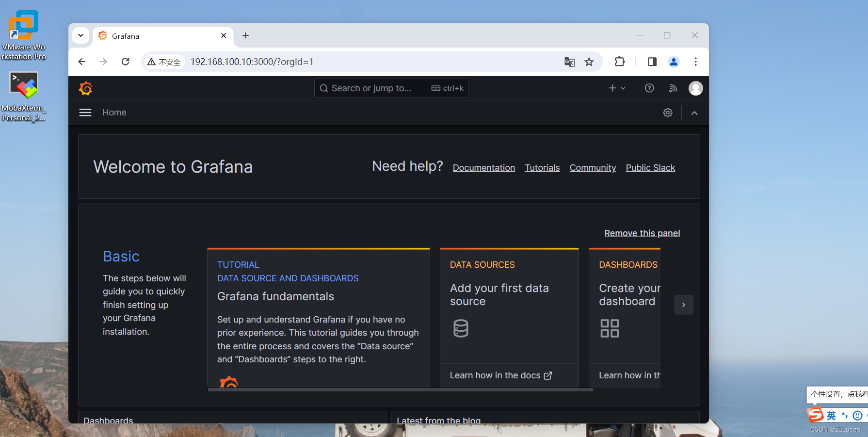Select the Grafana browser tab
This screenshot has width=868, height=437.
tap(163, 36)
